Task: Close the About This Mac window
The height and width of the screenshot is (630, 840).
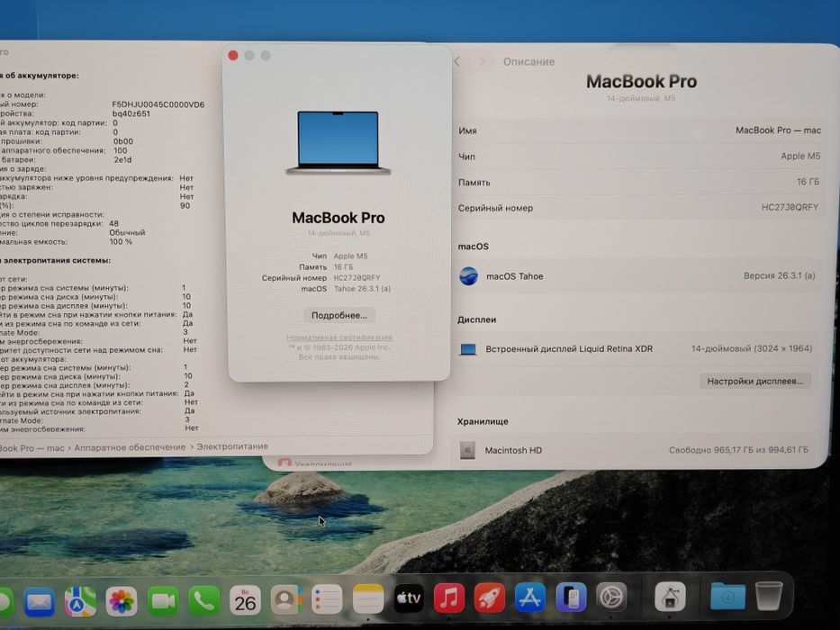Action: (233, 56)
